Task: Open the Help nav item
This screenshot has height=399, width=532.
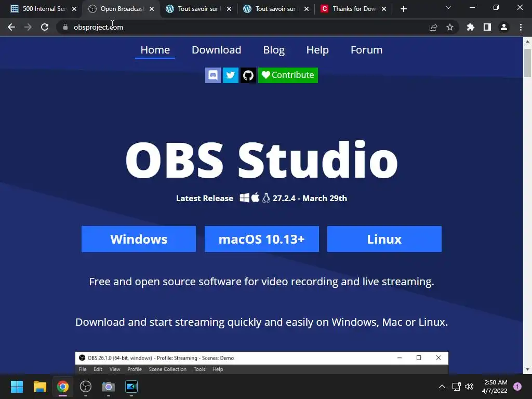Action: point(317,50)
